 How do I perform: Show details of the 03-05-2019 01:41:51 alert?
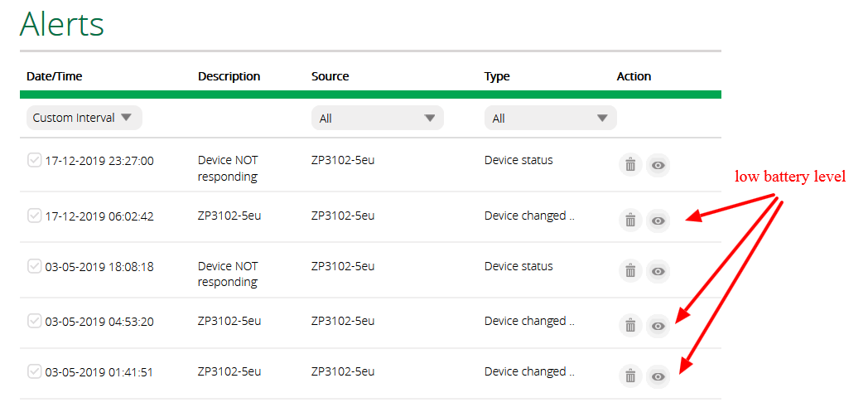[658, 376]
